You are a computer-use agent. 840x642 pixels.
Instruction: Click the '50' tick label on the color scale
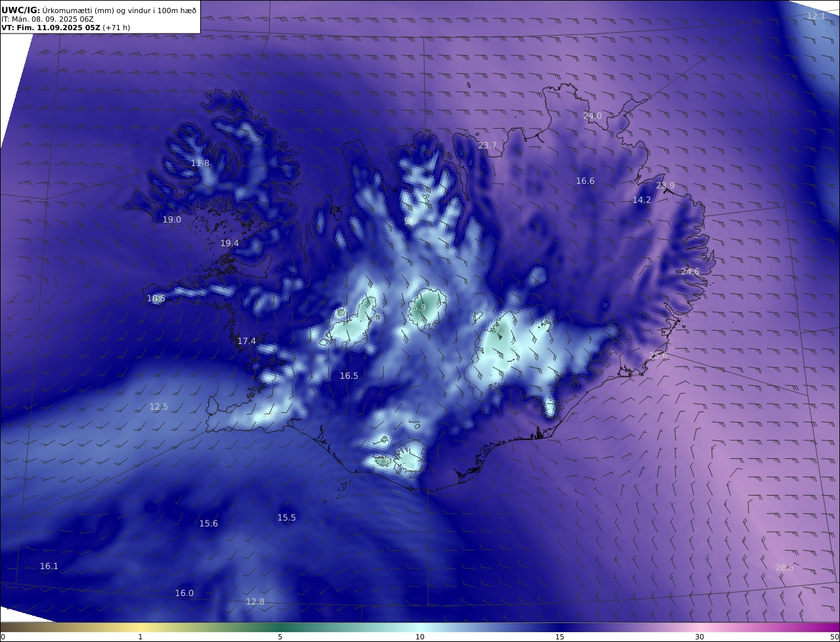835,637
